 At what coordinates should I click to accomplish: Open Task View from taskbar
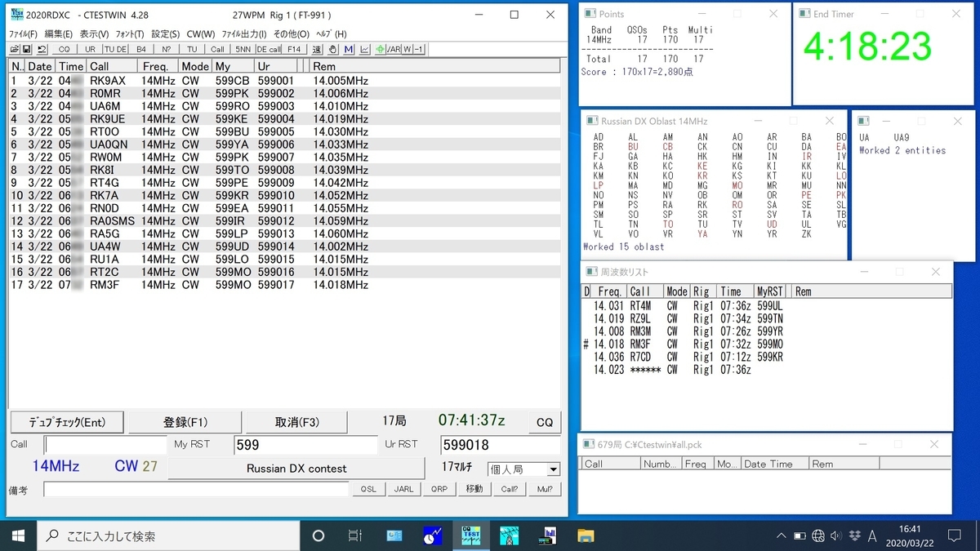354,535
